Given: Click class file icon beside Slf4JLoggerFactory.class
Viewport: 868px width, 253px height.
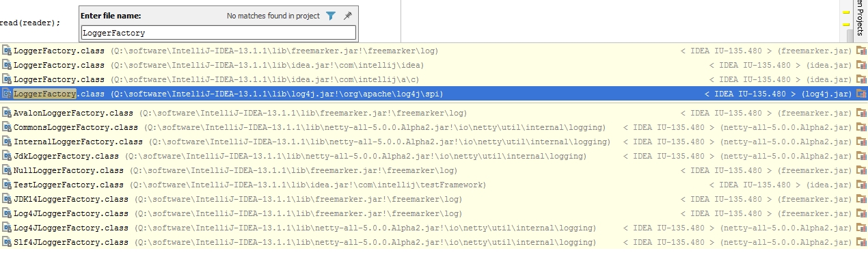Looking at the screenshot, I should [x=7, y=242].
